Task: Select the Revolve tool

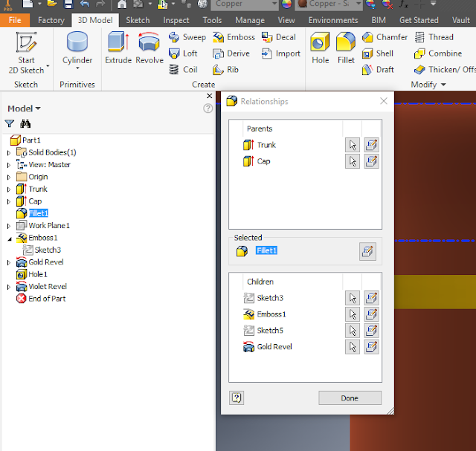Action: click(149, 48)
